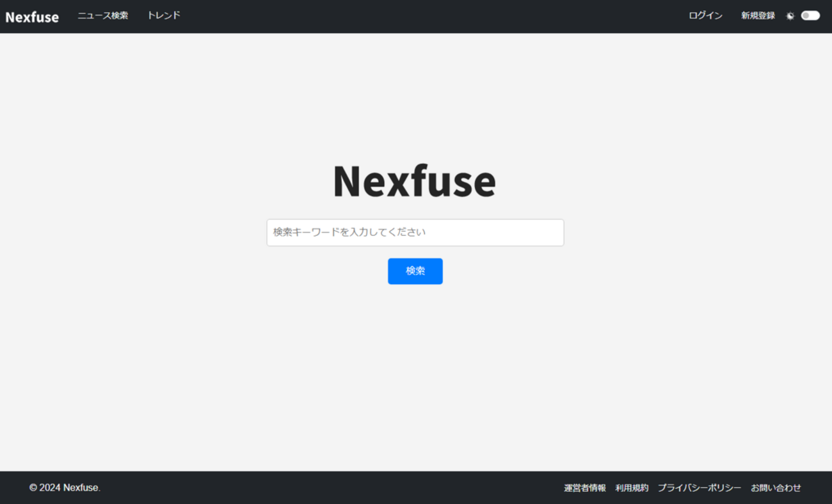Screen dimensions: 832x504
Task: Click the Nexfuse logo in the navbar
Action: [32, 17]
